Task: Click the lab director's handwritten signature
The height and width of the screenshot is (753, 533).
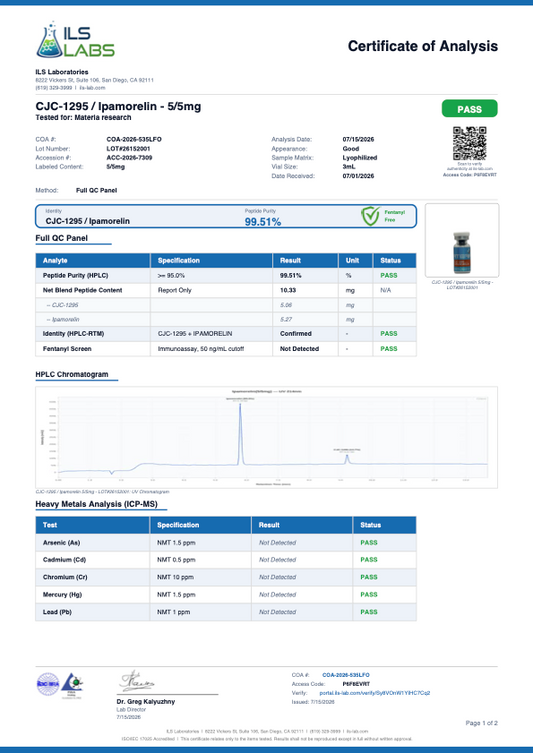Action: click(137, 681)
